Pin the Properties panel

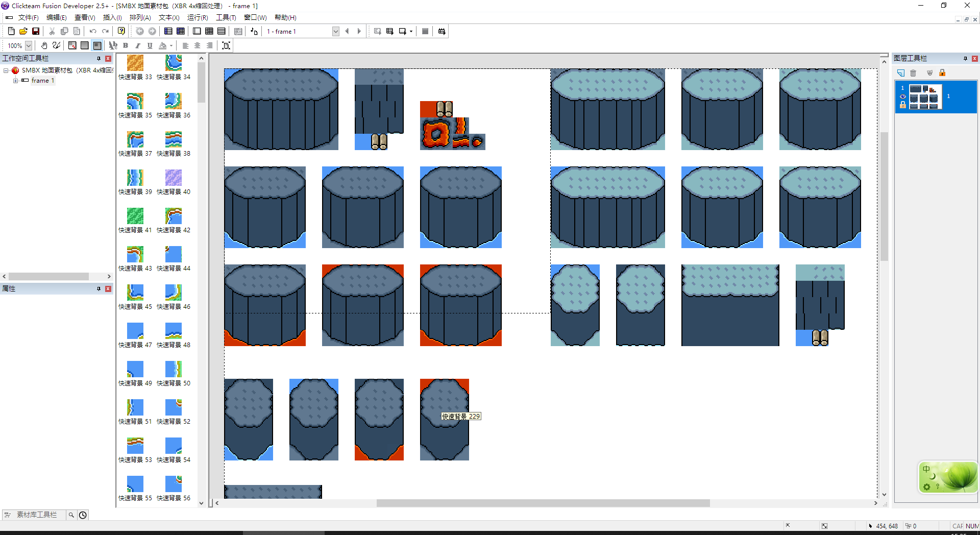(99, 289)
